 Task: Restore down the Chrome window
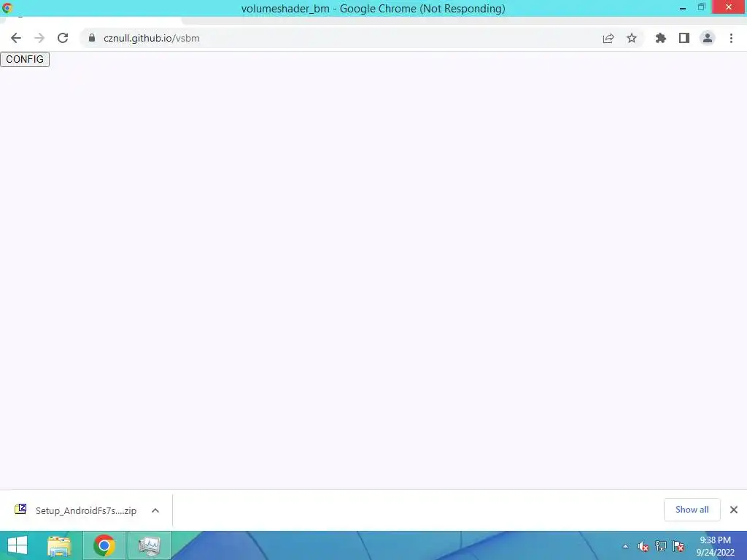tap(701, 7)
